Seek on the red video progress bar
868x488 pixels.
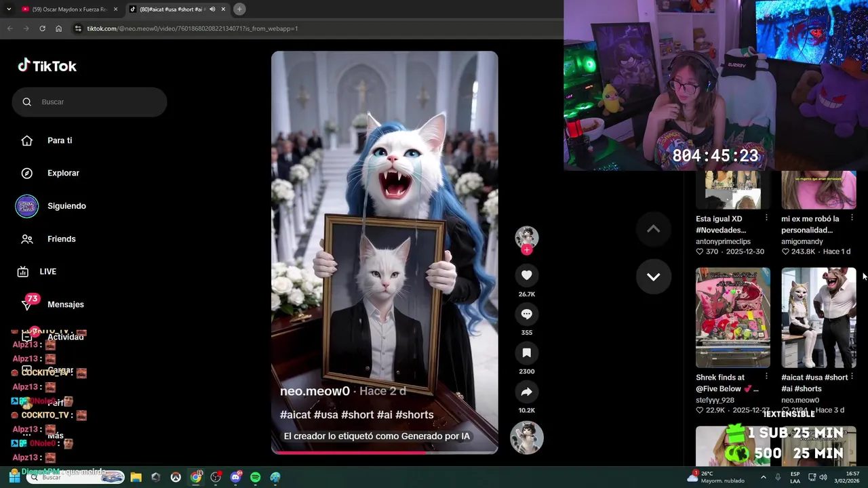coord(384,451)
